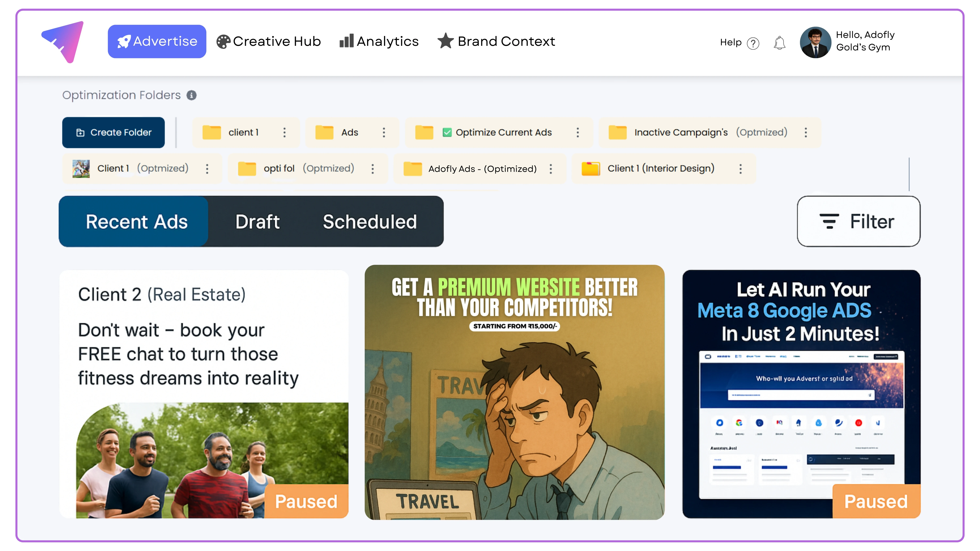Switch to the Scheduled tab
The image size is (980, 551).
[x=370, y=222]
